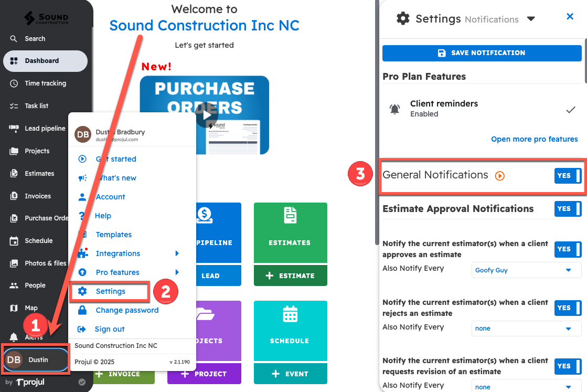Click the Lead pipeline sidebar icon
The image size is (587, 392).
coord(13,128)
